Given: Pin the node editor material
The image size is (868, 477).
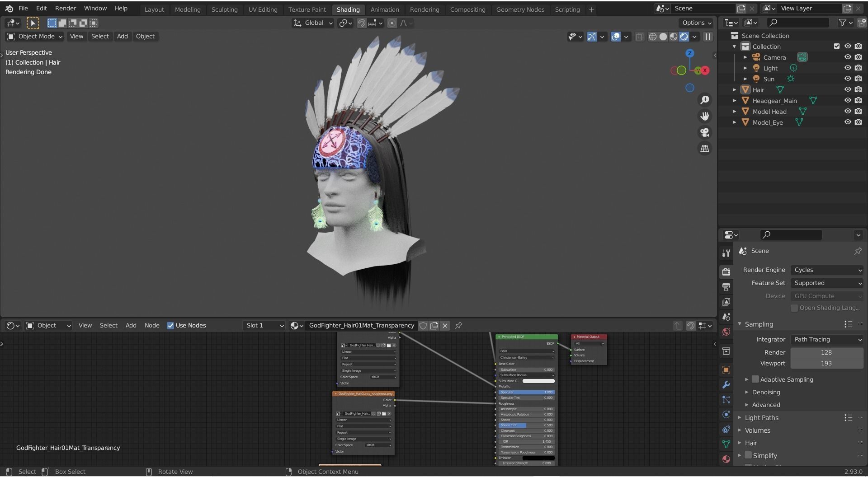Looking at the screenshot, I should point(458,326).
